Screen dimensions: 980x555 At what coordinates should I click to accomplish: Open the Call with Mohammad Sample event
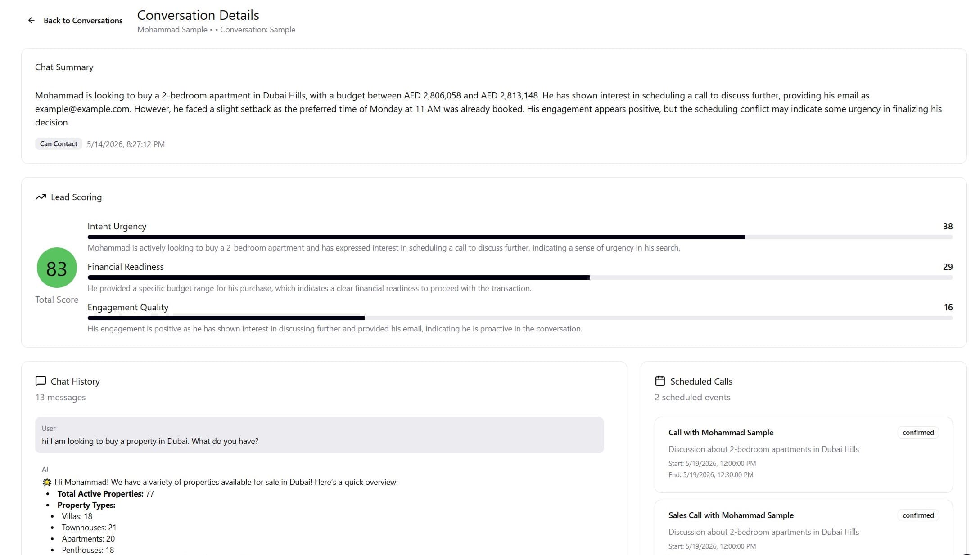tap(804, 455)
